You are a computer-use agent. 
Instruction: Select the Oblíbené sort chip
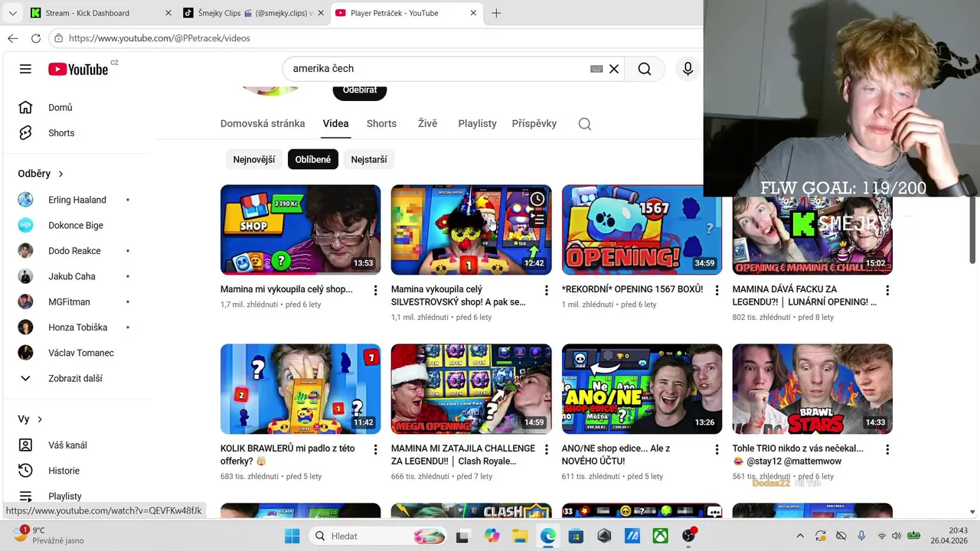pos(313,159)
